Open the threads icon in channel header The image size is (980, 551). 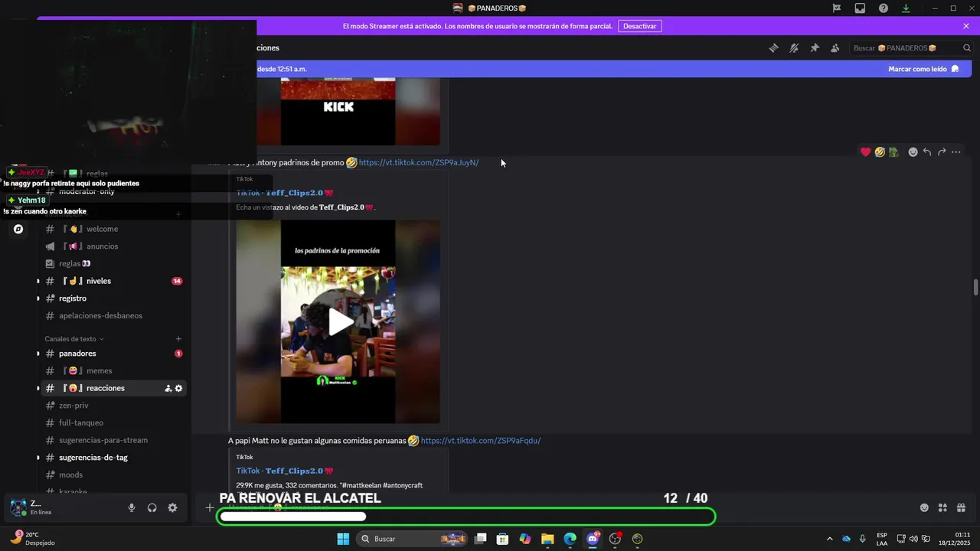(x=773, y=47)
